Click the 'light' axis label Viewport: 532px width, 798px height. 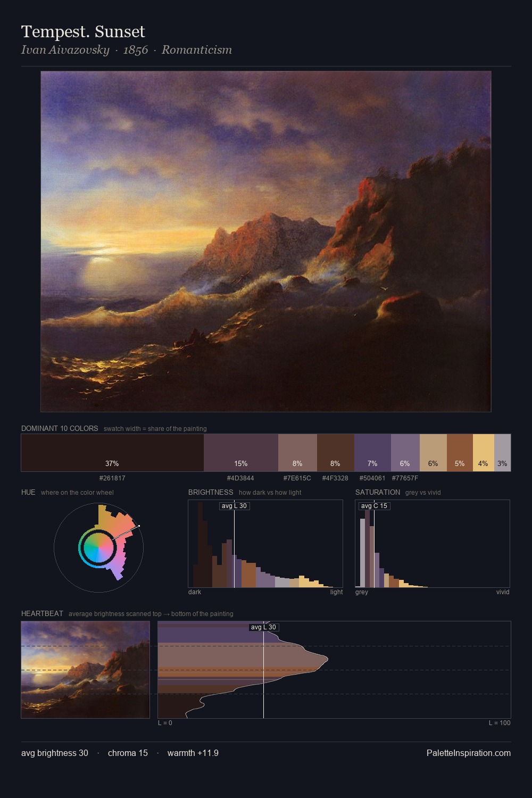336,592
